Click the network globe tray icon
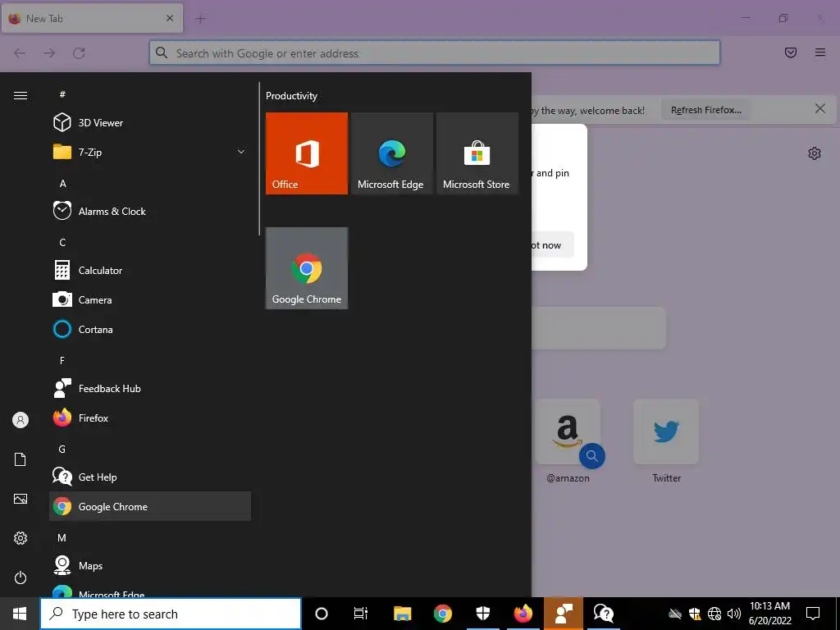Image resolution: width=840 pixels, height=630 pixels. (x=714, y=614)
